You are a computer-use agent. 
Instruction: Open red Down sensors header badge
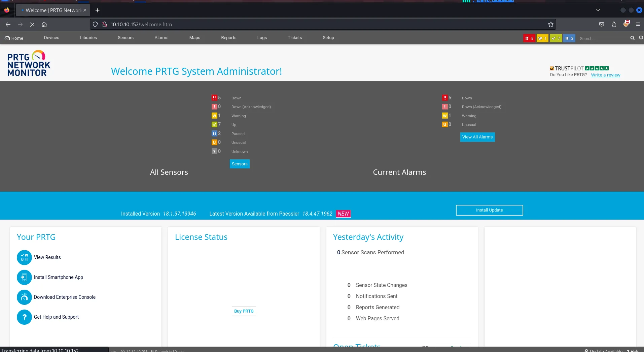click(529, 38)
